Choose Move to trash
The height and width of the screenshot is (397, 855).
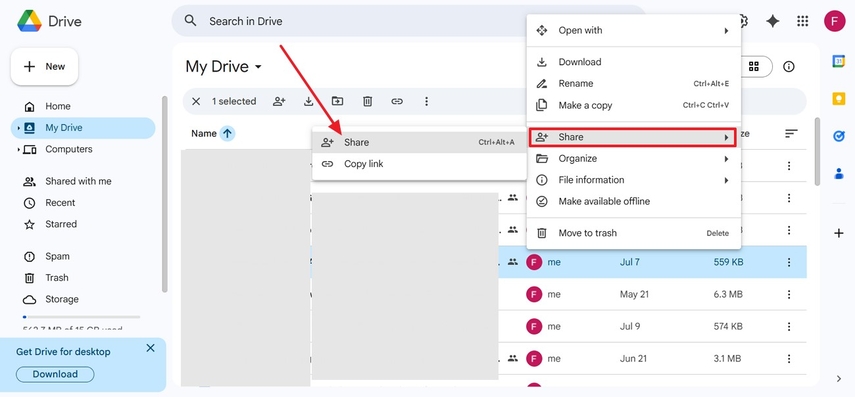[634, 233]
